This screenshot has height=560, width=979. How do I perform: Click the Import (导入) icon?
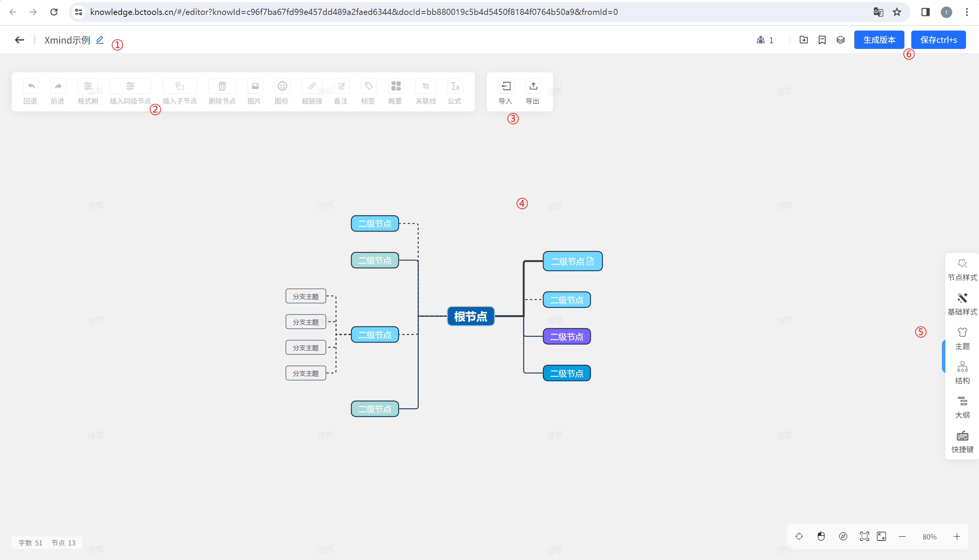506,86
